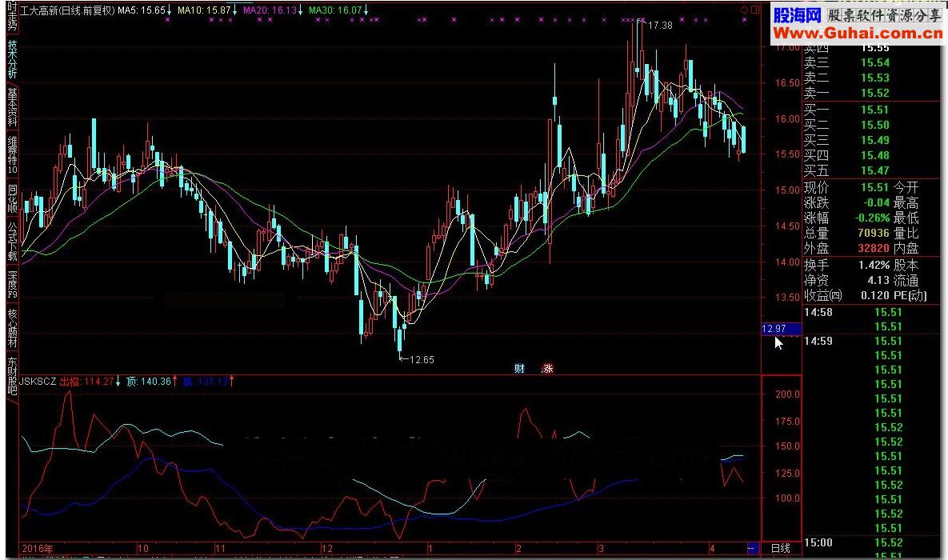
Task: Click the 财 info marker on chart
Action: pos(519,368)
